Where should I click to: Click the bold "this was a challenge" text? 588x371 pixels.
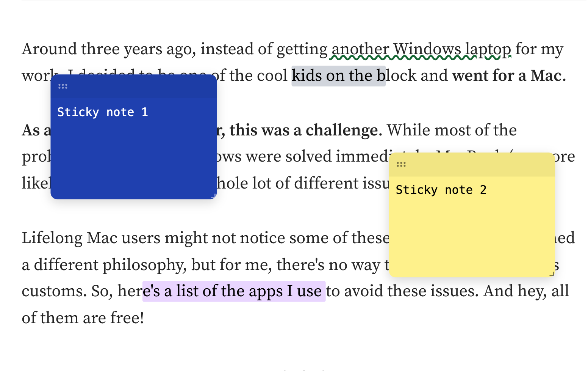[x=303, y=130]
